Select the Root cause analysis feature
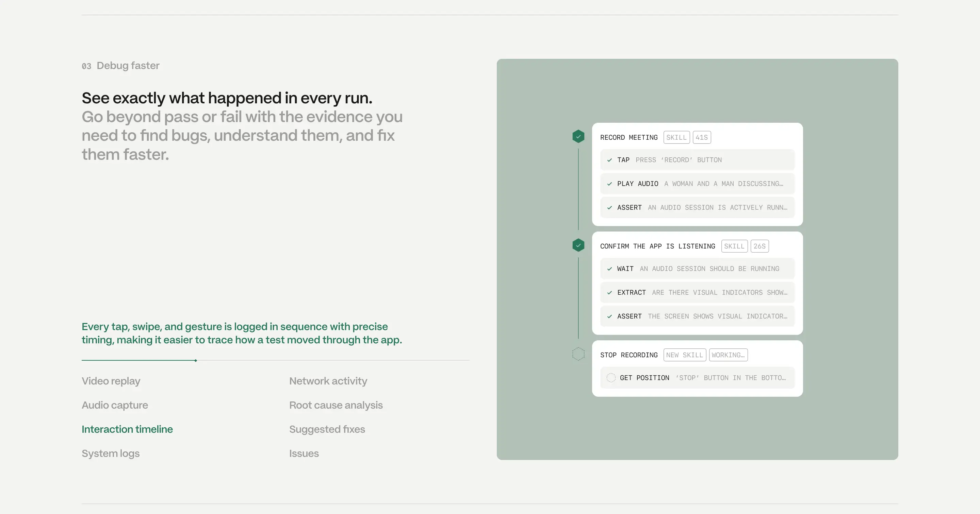Screen dimensions: 980x514 tap(336, 405)
